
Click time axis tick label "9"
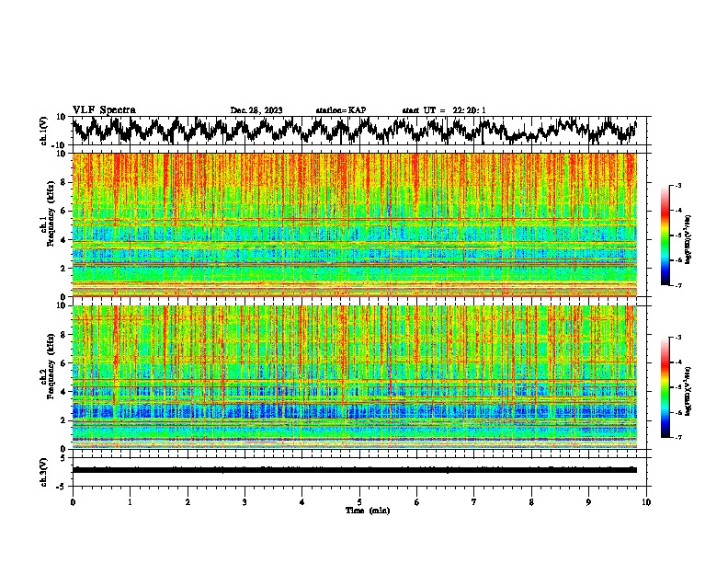[x=588, y=502]
